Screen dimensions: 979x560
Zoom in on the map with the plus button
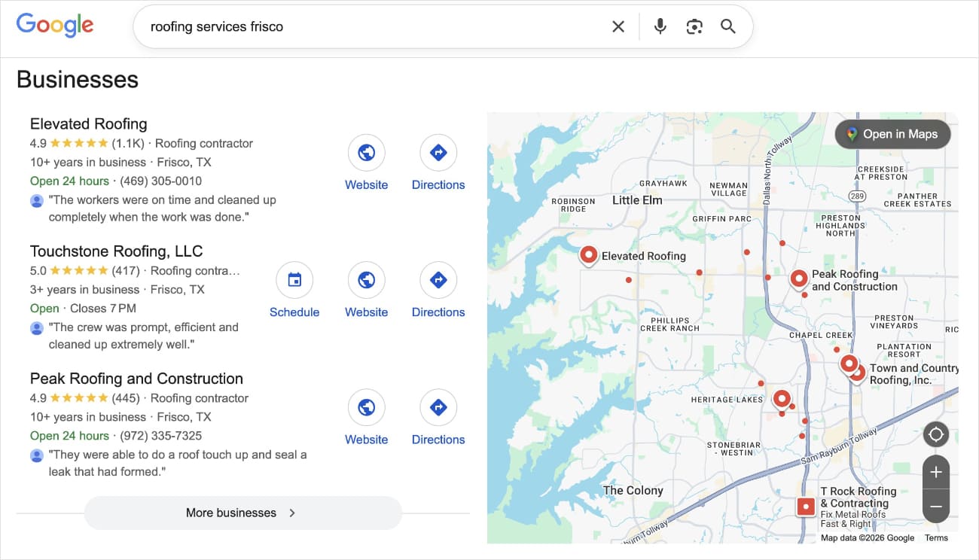pos(936,472)
